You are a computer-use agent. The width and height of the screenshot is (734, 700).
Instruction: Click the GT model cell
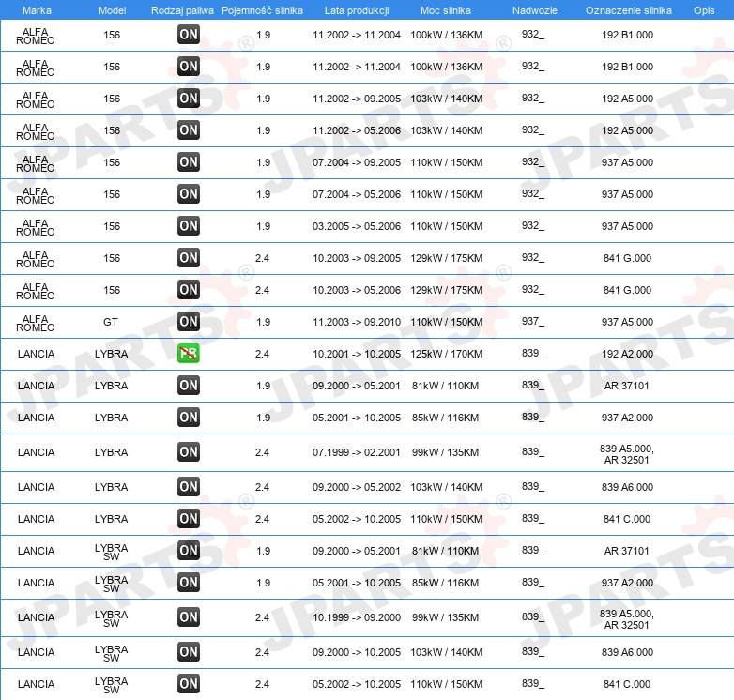tap(111, 322)
